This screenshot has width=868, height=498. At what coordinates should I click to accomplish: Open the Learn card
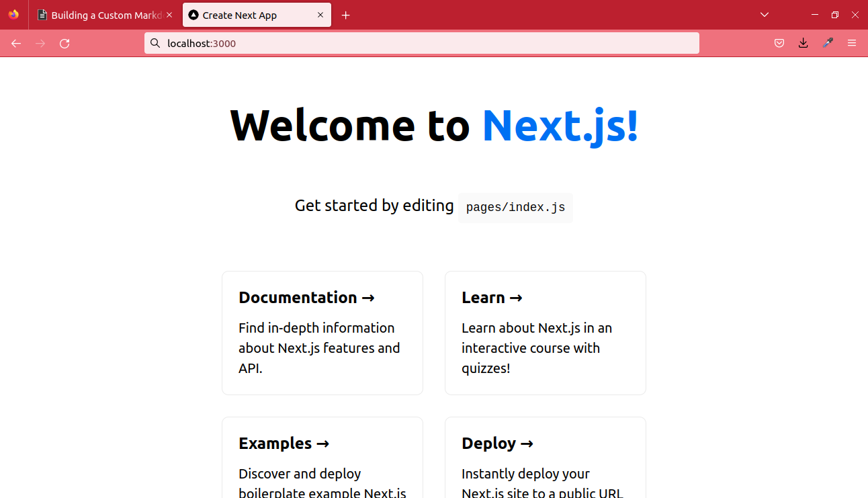[x=546, y=333]
